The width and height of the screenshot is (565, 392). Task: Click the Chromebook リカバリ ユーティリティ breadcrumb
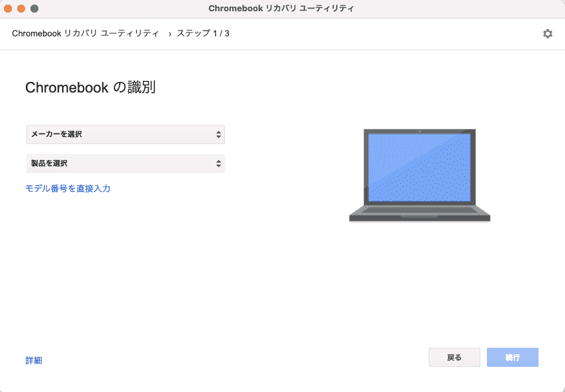pos(85,34)
